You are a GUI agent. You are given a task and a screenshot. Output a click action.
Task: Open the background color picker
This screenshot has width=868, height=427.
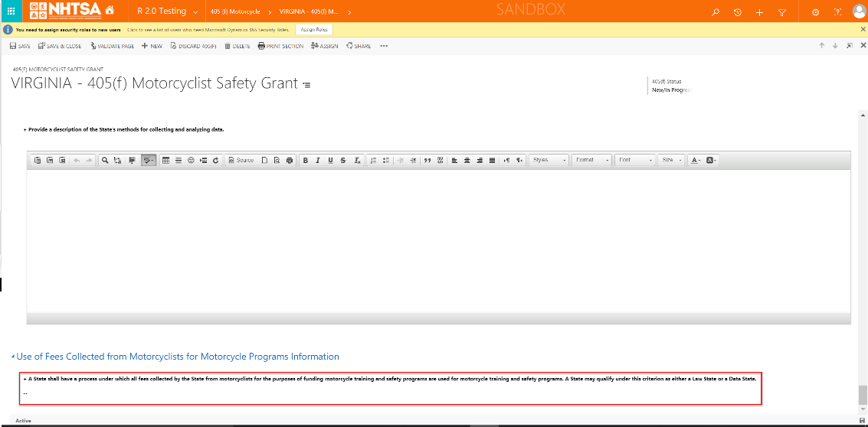pos(712,160)
